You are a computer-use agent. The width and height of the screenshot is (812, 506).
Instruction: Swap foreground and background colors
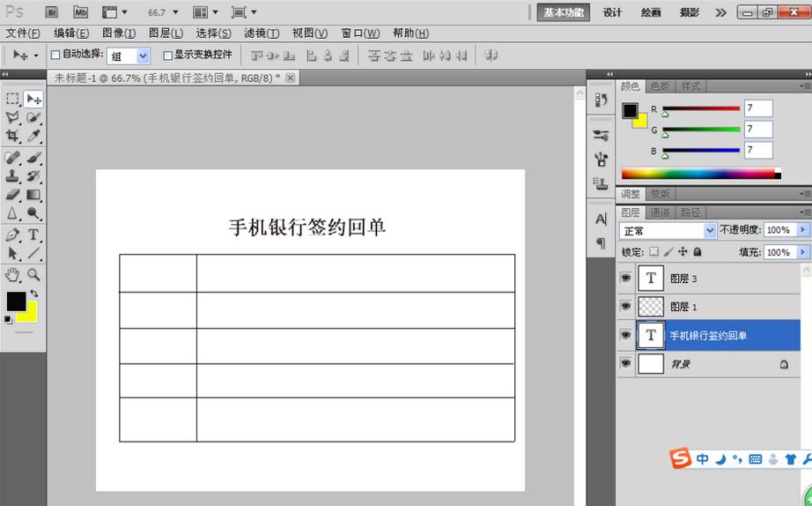[x=34, y=294]
